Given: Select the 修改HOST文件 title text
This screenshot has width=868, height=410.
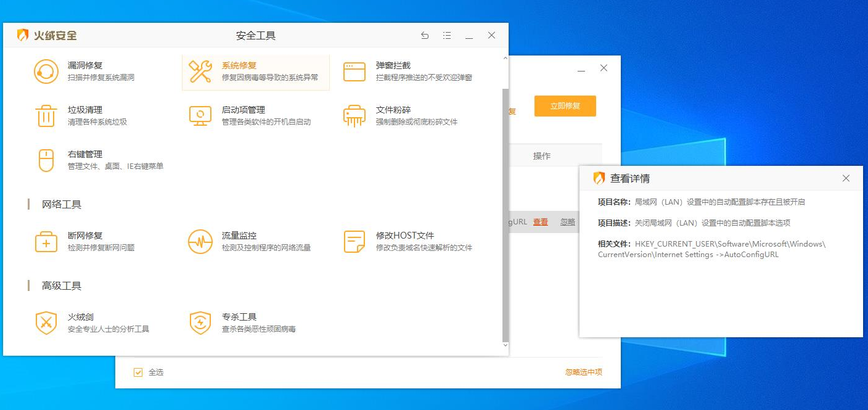Looking at the screenshot, I should 405,236.
